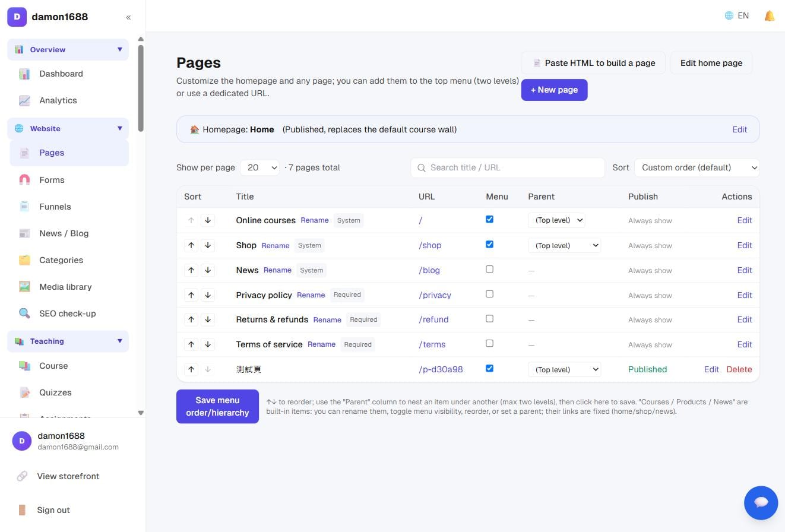The width and height of the screenshot is (785, 532).
Task: Click Paste HTML to build a page
Action: (x=594, y=63)
